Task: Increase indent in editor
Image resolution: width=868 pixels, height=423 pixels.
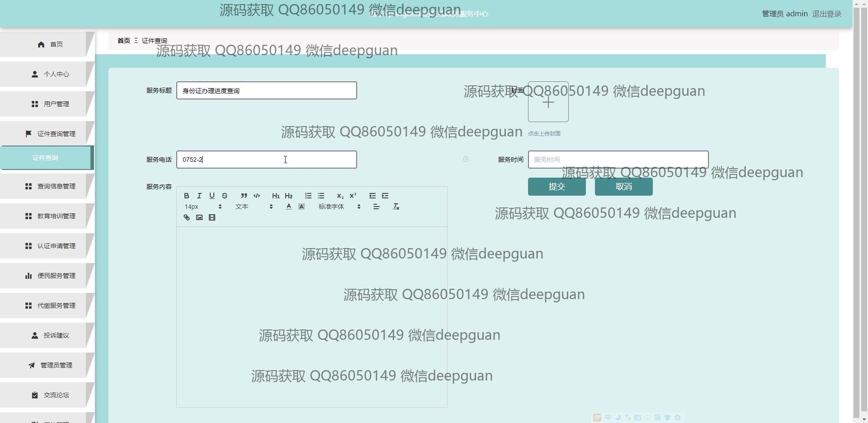Action: [385, 196]
